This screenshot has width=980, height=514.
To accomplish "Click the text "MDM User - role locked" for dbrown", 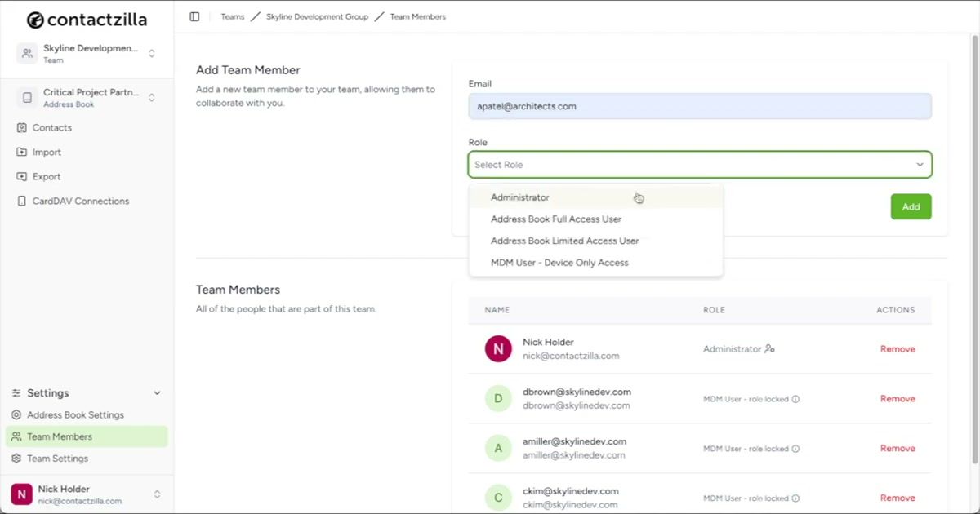I will 746,400.
